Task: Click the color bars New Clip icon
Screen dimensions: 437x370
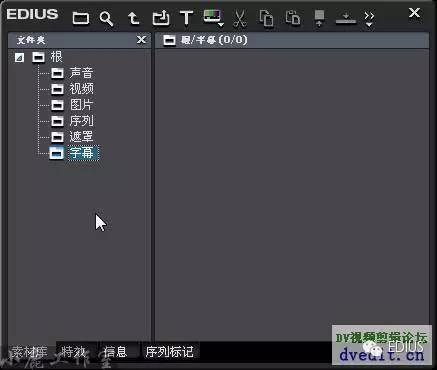Action: click(212, 16)
